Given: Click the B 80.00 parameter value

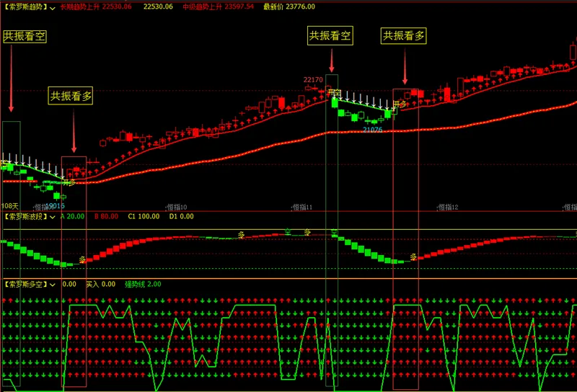Looking at the screenshot, I should click(x=106, y=217).
